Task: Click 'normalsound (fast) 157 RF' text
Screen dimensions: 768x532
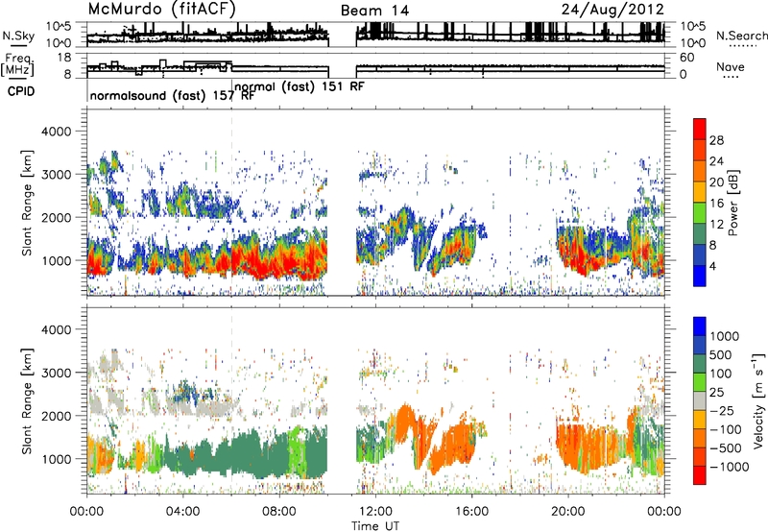Action: tap(172, 95)
